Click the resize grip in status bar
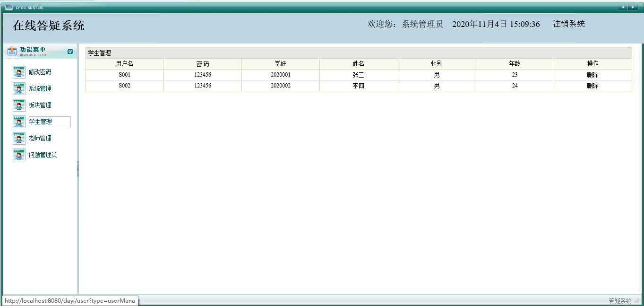Screen dimensions: 644x306 636,301
